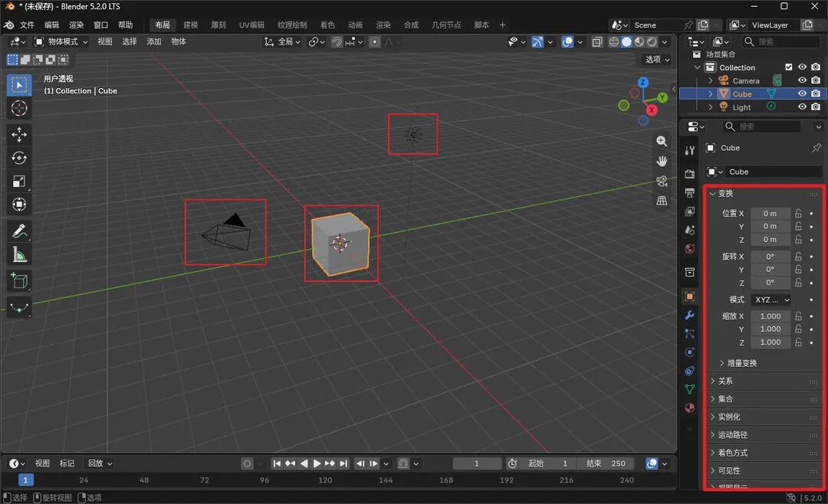Open the World properties tab
Image resolution: width=828 pixels, height=504 pixels.
point(690,249)
